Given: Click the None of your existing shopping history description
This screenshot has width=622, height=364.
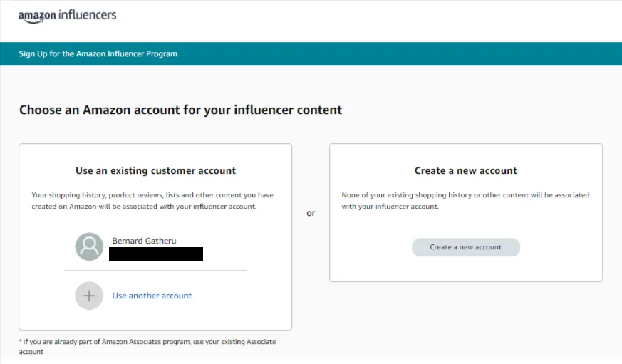Looking at the screenshot, I should pyautogui.click(x=466, y=201).
